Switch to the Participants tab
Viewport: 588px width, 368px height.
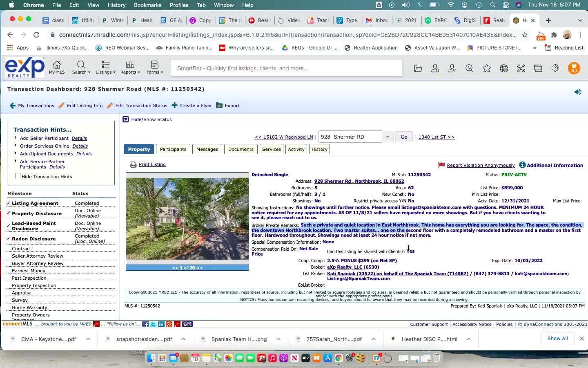click(x=173, y=149)
